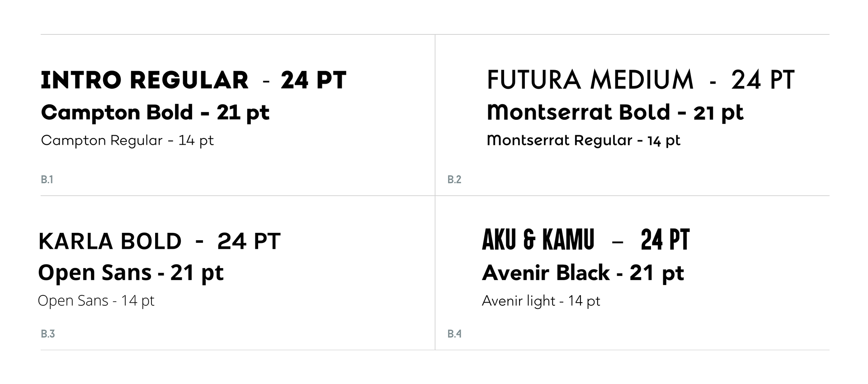Select the Open Sans - 14 pt light text
Image resolution: width=868 pixels, height=384 pixels.
[x=96, y=301]
